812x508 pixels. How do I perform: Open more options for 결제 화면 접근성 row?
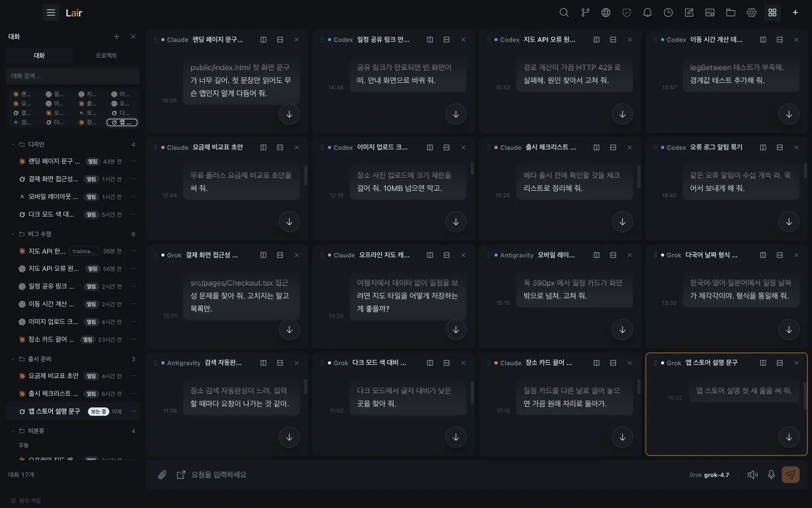pos(134,179)
